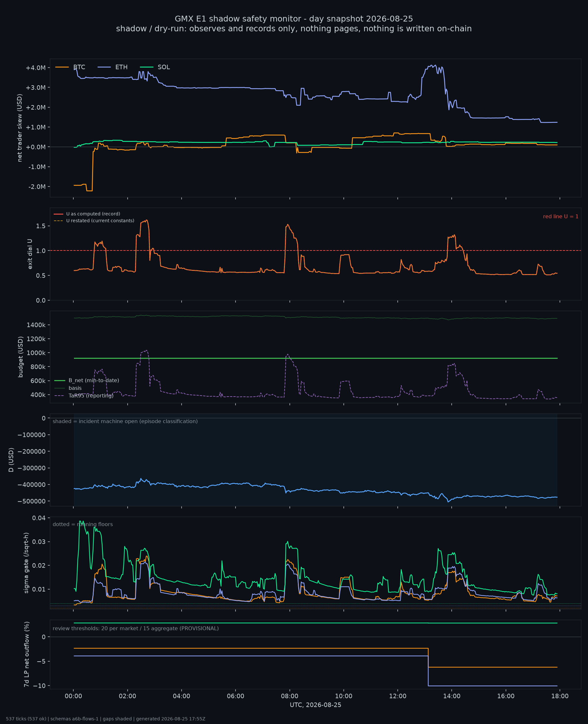Click the "+3.0M" skew tick label
The image size is (588, 724).
[x=36, y=88]
